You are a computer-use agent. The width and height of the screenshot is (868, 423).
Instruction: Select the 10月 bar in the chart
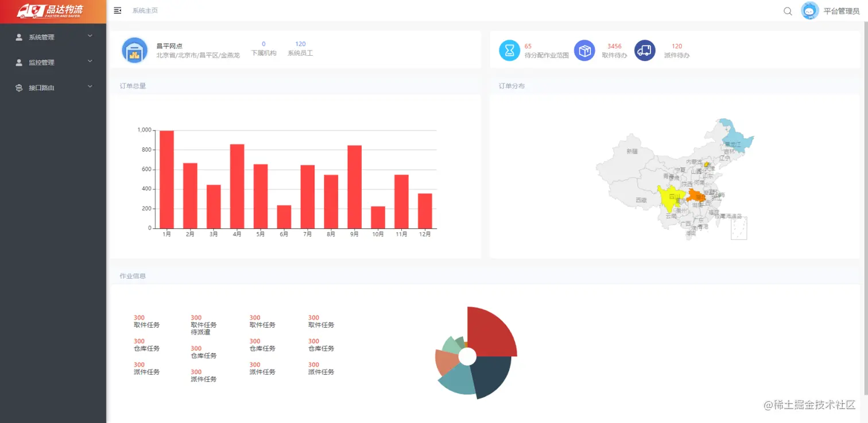(378, 217)
